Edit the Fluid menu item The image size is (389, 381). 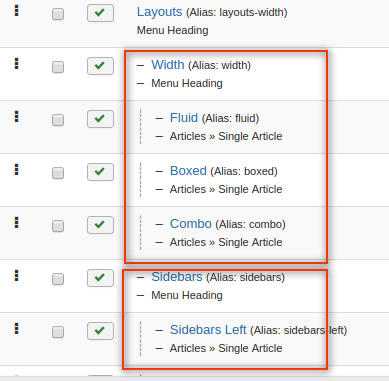click(x=184, y=118)
